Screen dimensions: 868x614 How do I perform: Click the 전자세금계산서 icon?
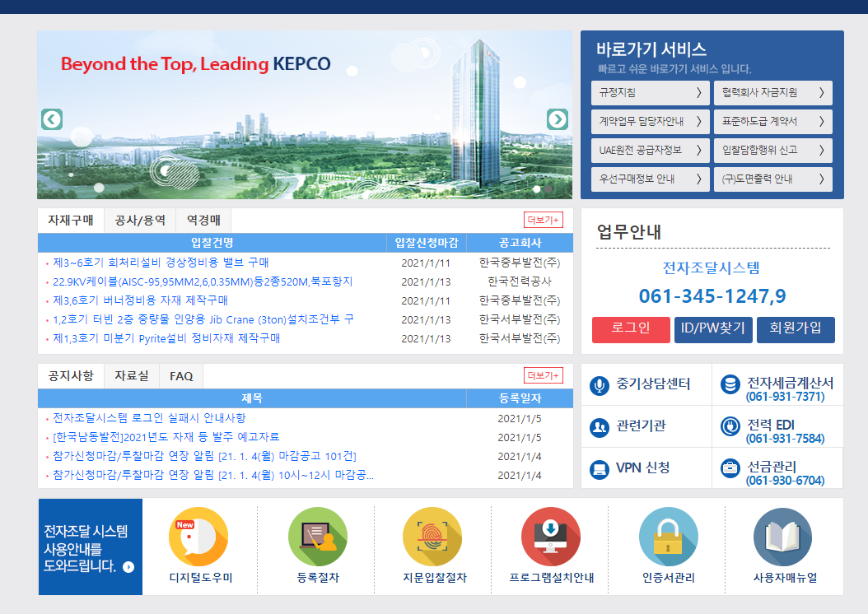[730, 384]
